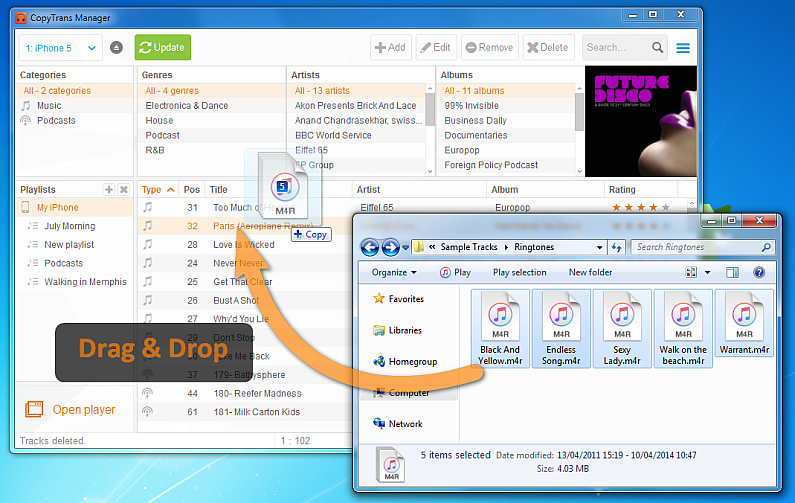This screenshot has height=503, width=795.
Task: Toggle the Explorer preview pane
Action: 732,273
